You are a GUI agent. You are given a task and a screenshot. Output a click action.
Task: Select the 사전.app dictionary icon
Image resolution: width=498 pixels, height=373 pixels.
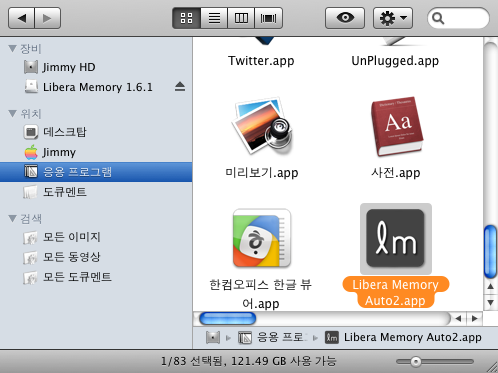click(396, 127)
